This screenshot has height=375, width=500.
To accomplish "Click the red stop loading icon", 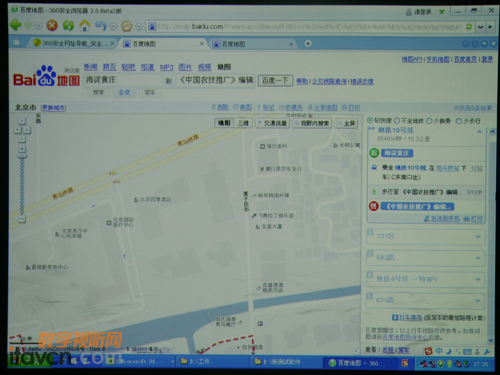I will pyautogui.click(x=52, y=25).
